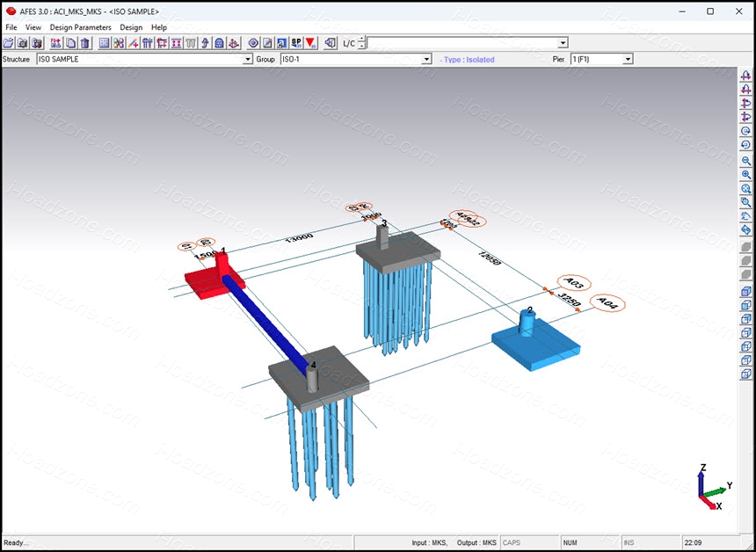Click the CAPS indicator in status bar
The width and height of the screenshot is (756, 552).
(512, 543)
